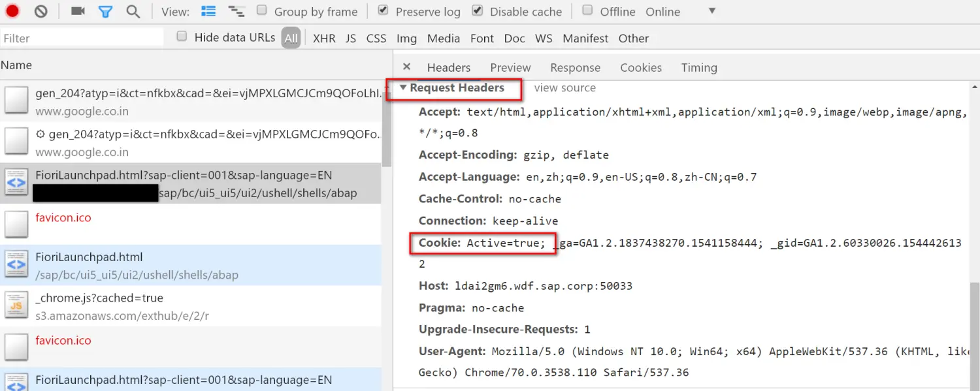Screen dimensions: 980x391
Task: Filter requests by CSS
Action: tap(376, 39)
